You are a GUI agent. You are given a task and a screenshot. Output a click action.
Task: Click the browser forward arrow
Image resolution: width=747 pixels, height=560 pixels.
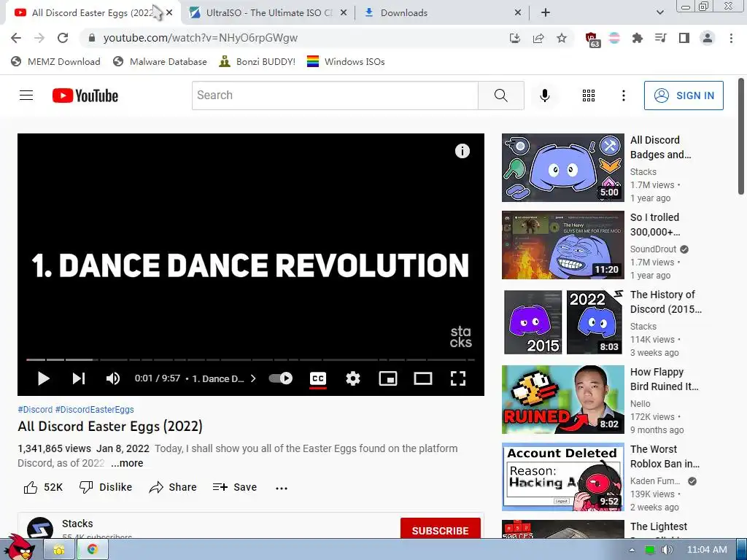39,38
